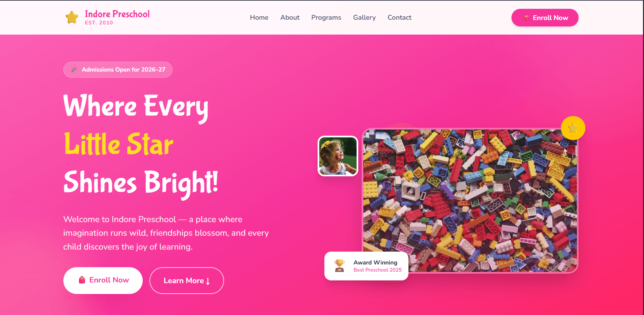Image resolution: width=644 pixels, height=315 pixels.
Task: Click the Indore Preschool brand title
Action: [x=117, y=14]
